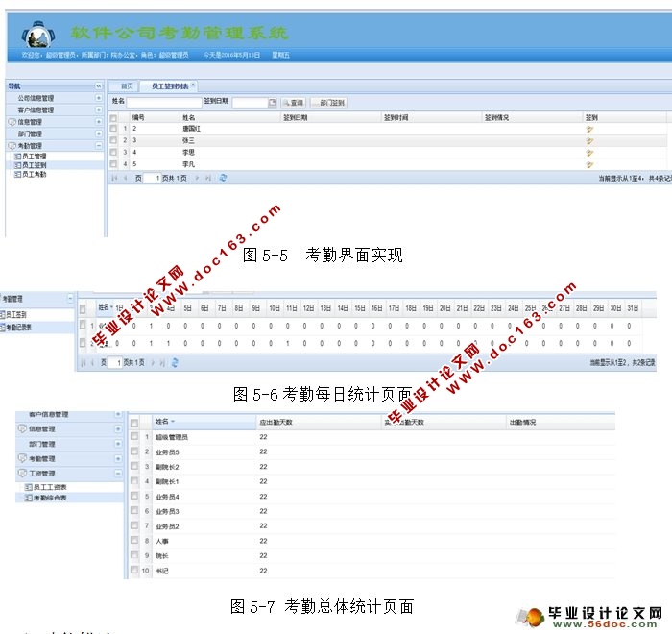Sort by 出勤情况 column header
Image resolution: width=672 pixels, height=634 pixels.
[x=561, y=422]
